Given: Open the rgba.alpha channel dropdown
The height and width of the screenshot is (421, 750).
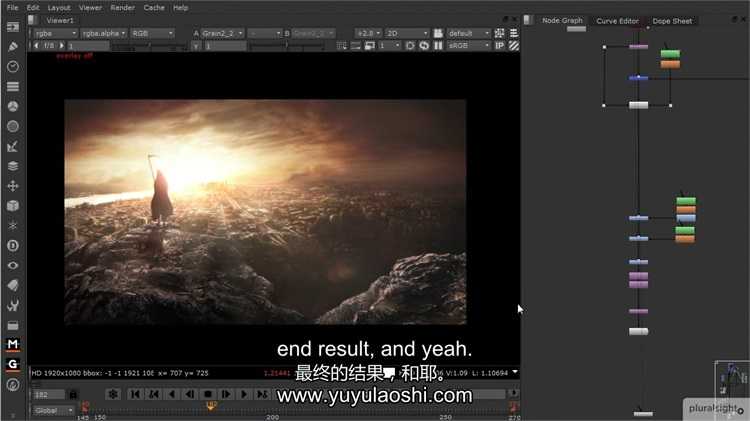Looking at the screenshot, I should 104,33.
